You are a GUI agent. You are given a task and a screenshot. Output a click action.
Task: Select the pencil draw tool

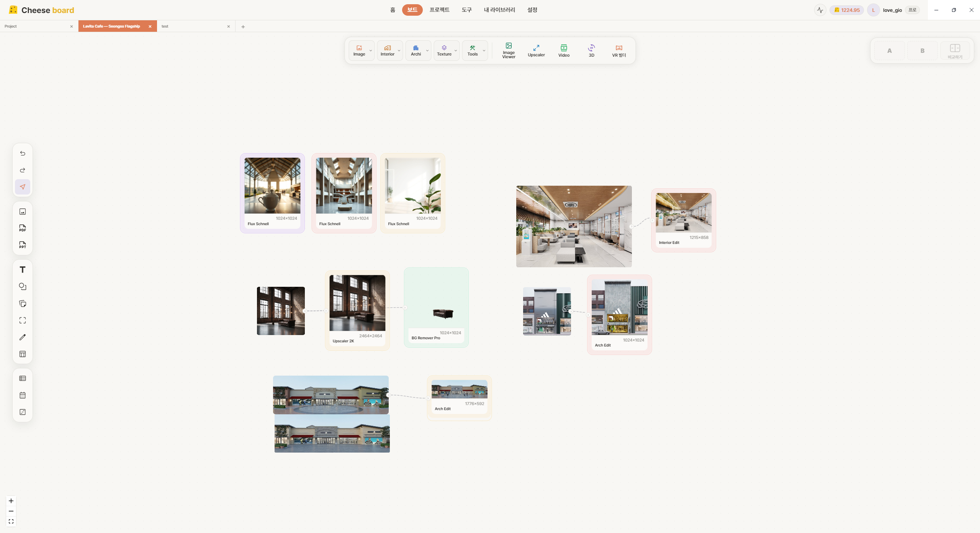[x=23, y=337]
